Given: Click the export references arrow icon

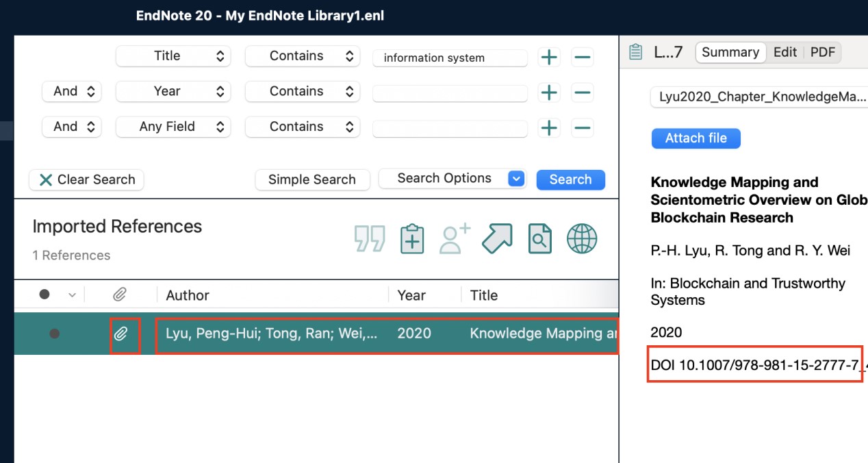Looking at the screenshot, I should coord(497,239).
